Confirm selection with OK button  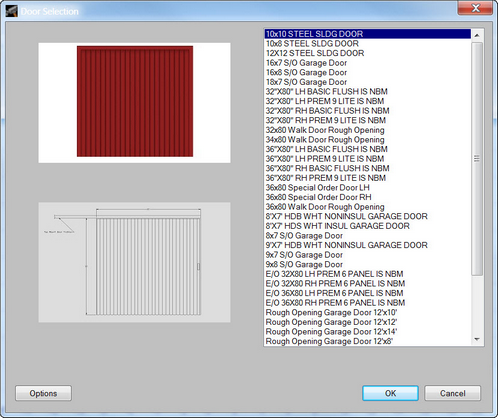point(390,393)
